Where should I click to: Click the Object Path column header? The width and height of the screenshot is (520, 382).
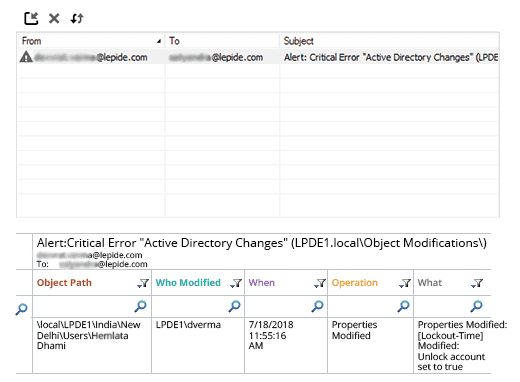point(92,283)
